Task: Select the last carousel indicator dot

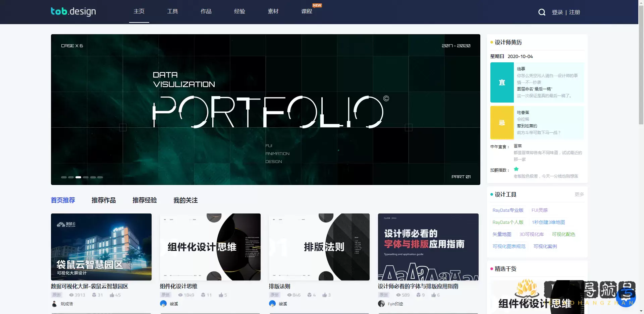Action: click(100, 177)
